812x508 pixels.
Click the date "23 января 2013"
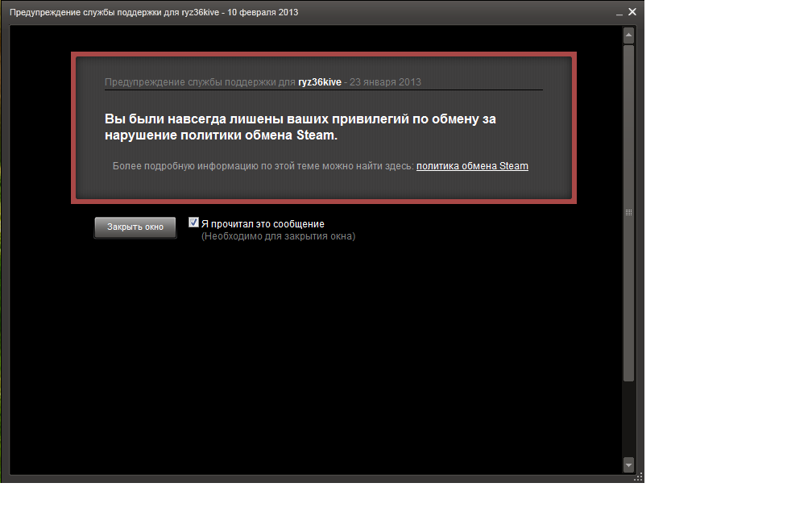click(x=385, y=82)
